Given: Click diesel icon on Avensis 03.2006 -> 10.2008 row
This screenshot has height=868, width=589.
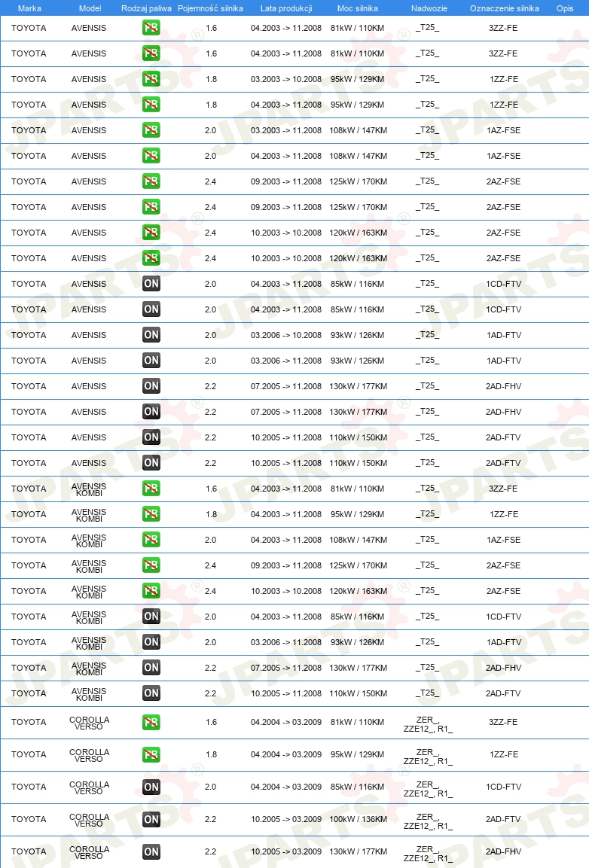Looking at the screenshot, I should [151, 335].
